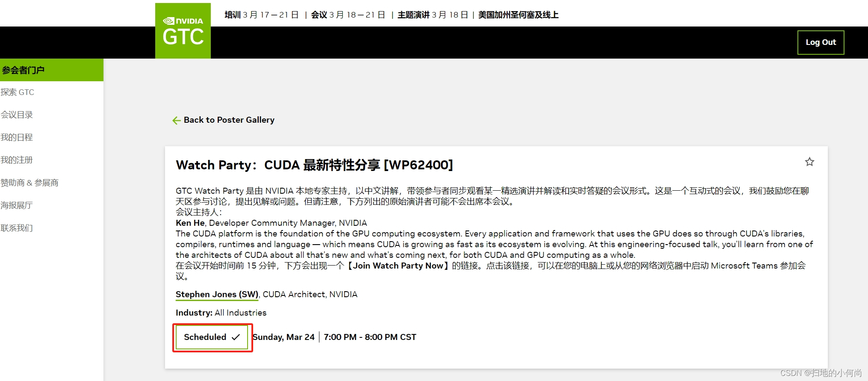The image size is (868, 381).
Task: Click the header text 培训 3 月 17－21 日
Action: point(262,15)
